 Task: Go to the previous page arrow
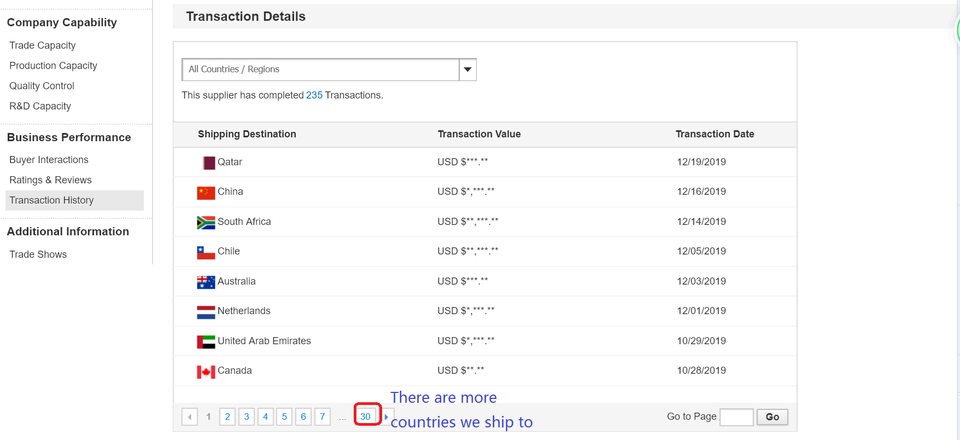point(190,417)
